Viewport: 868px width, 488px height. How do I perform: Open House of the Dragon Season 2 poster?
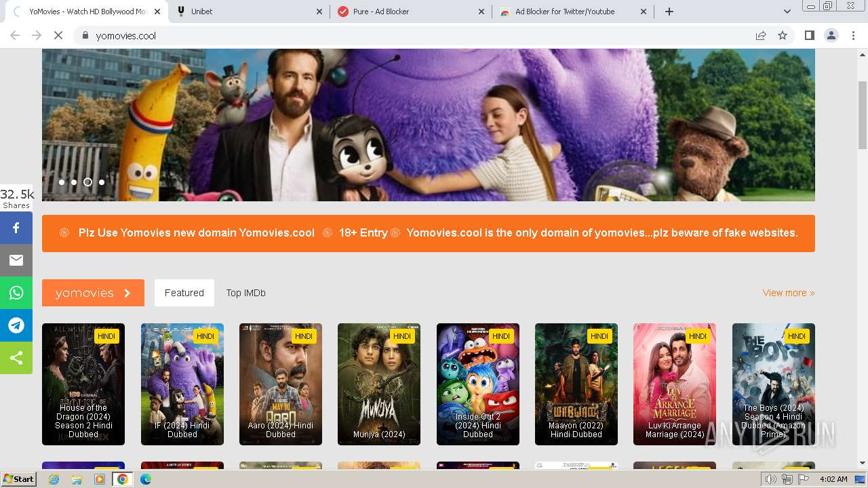click(83, 384)
